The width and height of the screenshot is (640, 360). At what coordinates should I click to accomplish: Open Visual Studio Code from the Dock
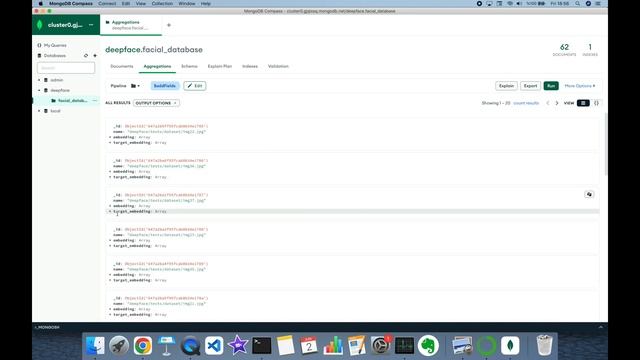click(x=214, y=346)
